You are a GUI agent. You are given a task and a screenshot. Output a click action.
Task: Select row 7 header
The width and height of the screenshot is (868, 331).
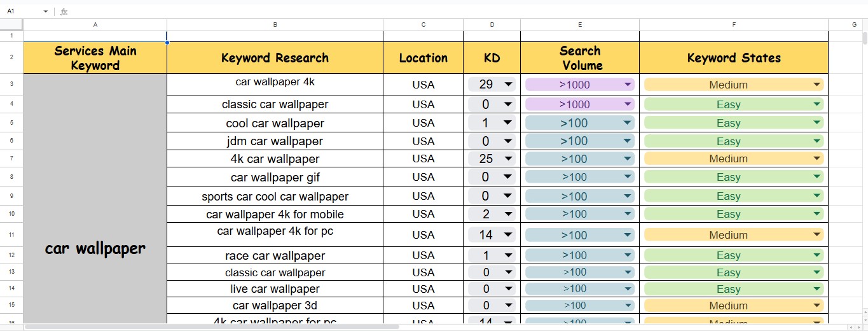(x=11, y=158)
